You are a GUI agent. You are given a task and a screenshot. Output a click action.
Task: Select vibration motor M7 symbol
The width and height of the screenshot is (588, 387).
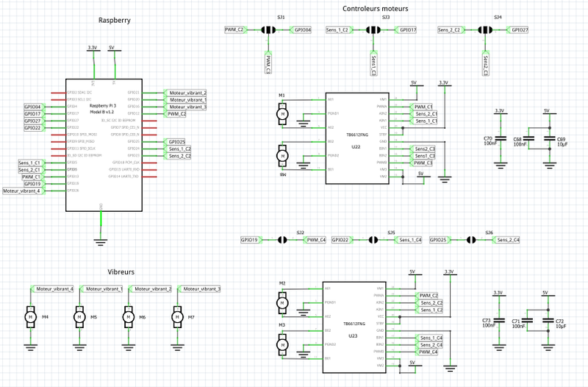point(176,316)
